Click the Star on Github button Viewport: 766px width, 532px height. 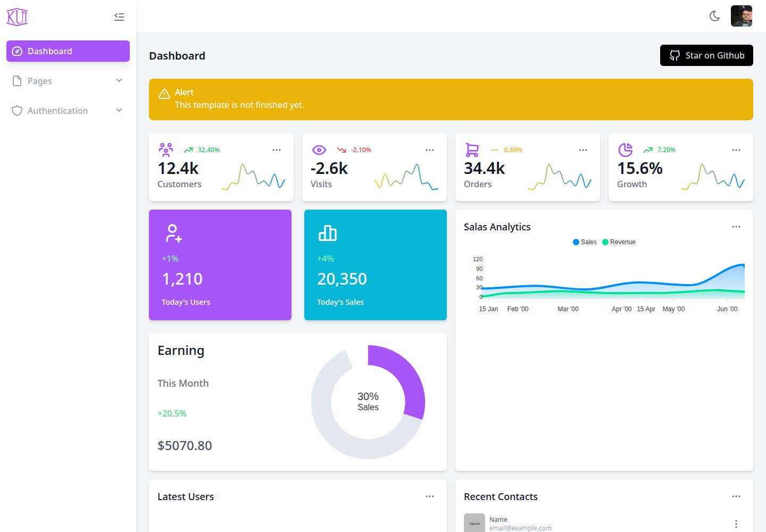click(706, 55)
